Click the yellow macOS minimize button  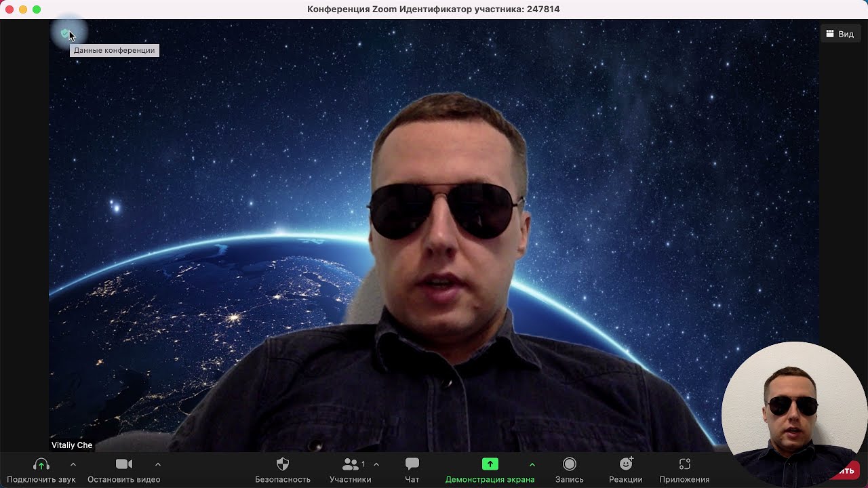(23, 9)
